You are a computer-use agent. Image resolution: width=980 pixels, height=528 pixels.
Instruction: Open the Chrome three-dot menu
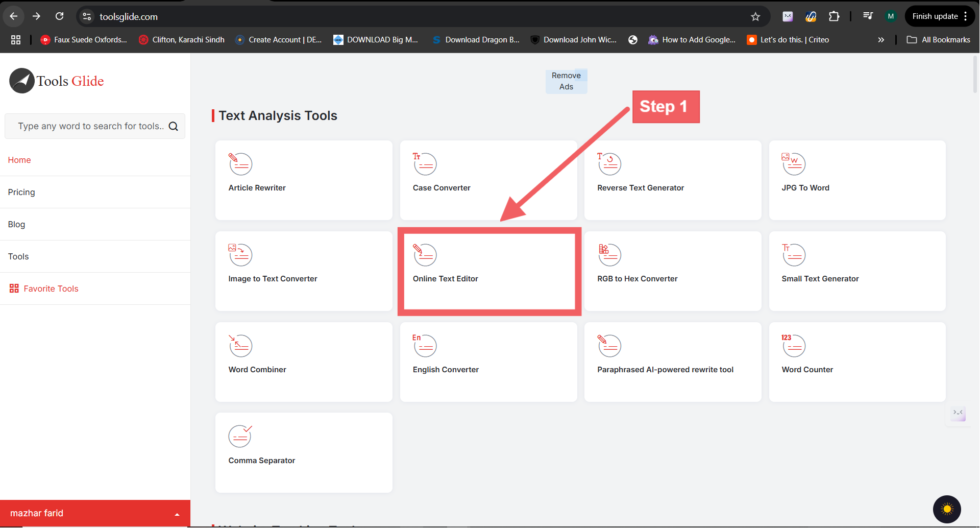pos(966,16)
